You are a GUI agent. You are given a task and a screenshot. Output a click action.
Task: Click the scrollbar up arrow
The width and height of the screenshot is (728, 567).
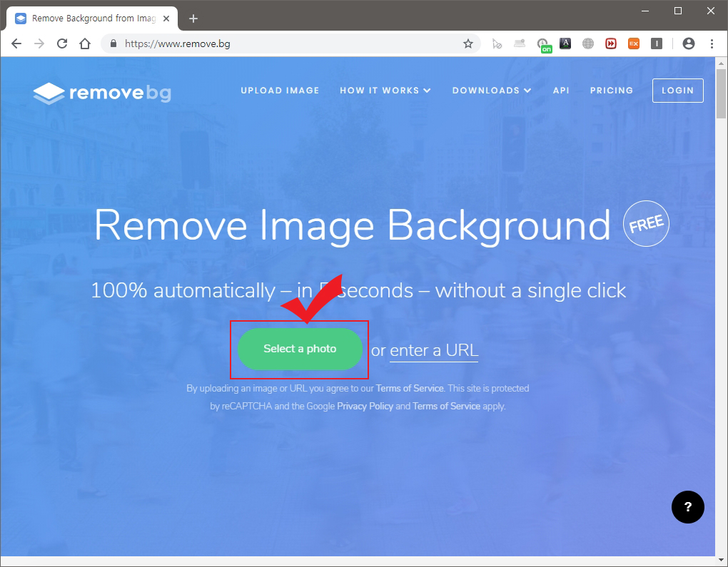(721, 63)
